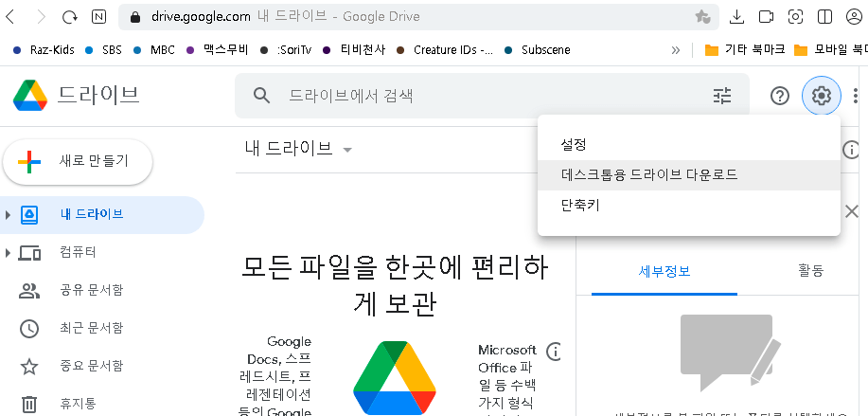Open the 맥스무비 bookmark
The image size is (868, 416).
coord(218,50)
